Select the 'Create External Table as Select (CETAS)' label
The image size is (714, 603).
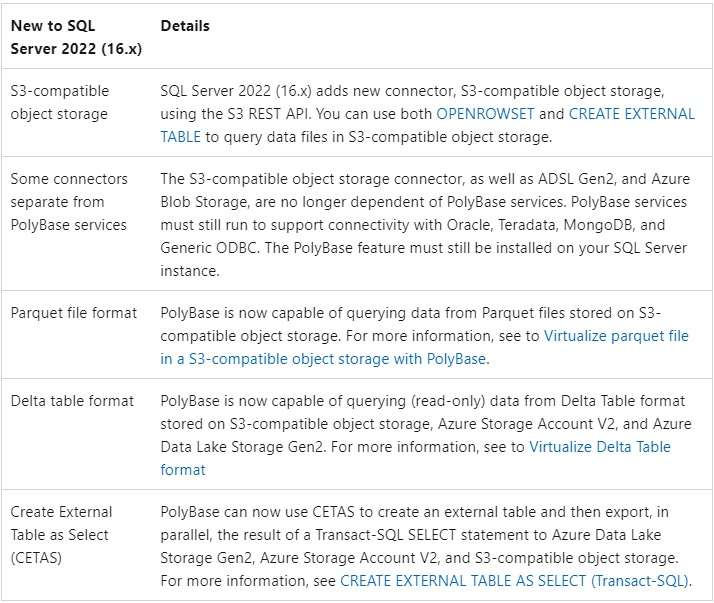[x=61, y=535]
